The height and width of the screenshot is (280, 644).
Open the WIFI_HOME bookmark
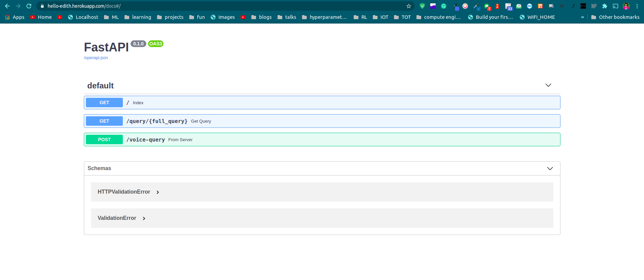(x=537, y=17)
